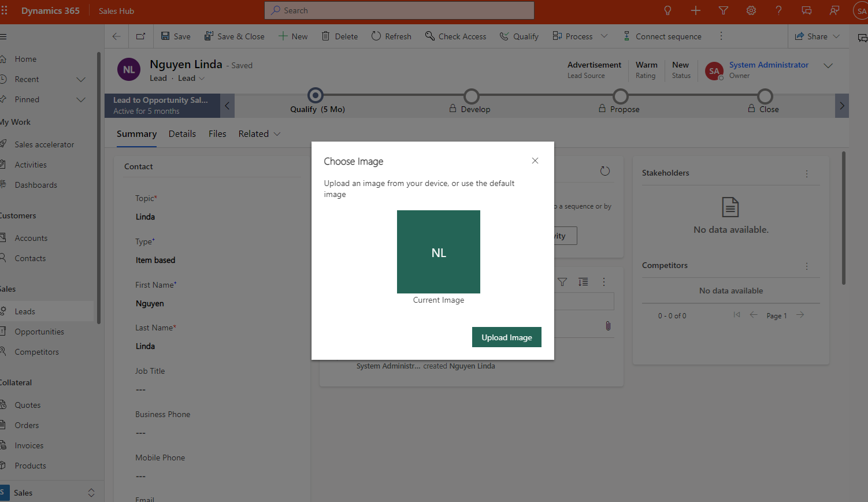Switch to the Files tab
This screenshot has height=502, width=868.
click(217, 134)
